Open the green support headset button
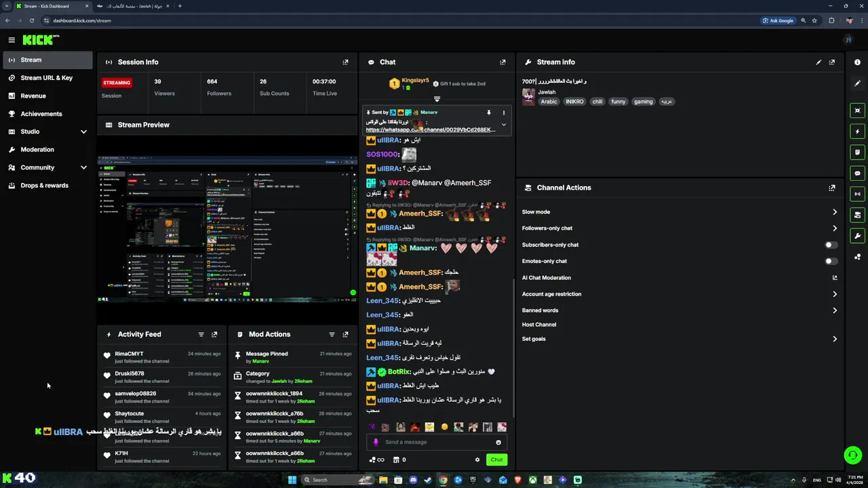Viewport: 868px width, 488px height. click(x=853, y=455)
